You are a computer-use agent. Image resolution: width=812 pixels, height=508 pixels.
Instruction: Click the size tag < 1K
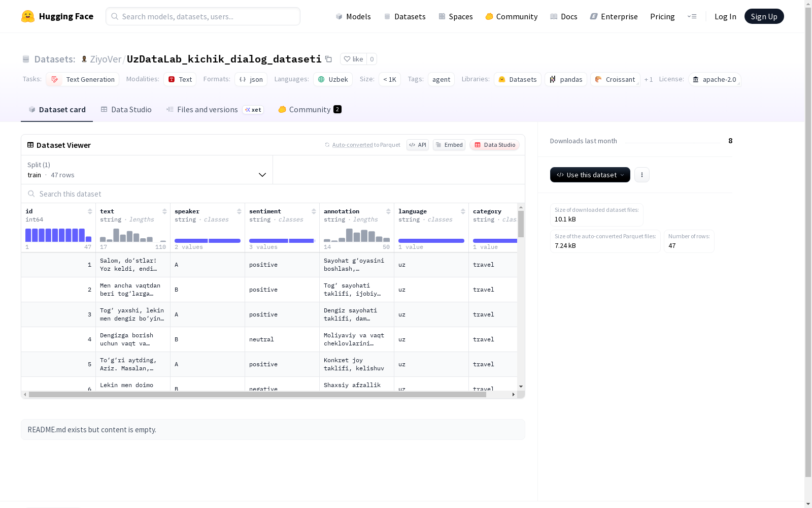point(390,79)
